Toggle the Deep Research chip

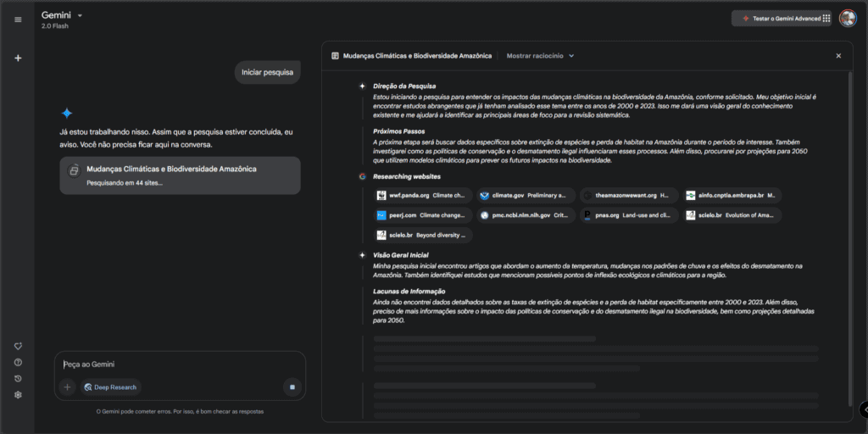(x=110, y=387)
